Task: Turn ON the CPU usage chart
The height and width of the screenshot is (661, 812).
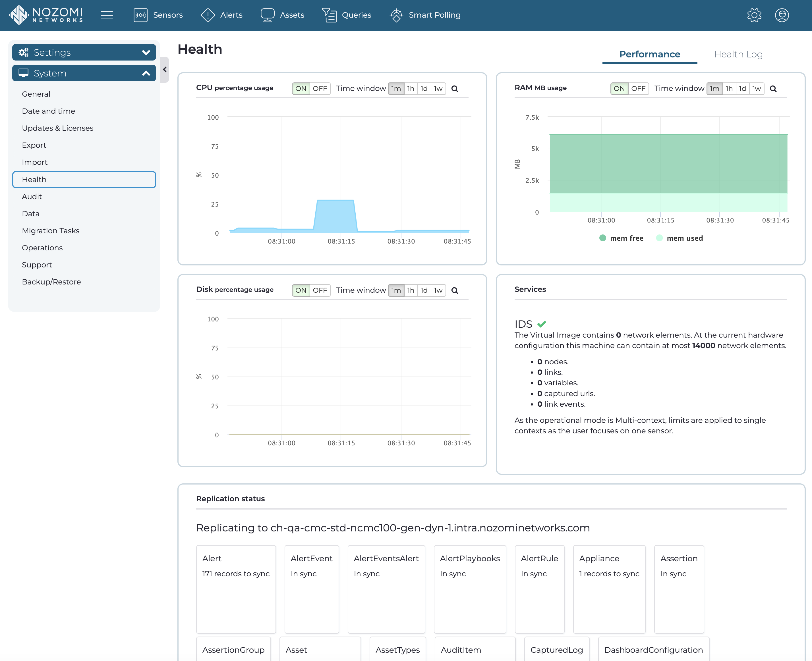Action: (x=301, y=89)
